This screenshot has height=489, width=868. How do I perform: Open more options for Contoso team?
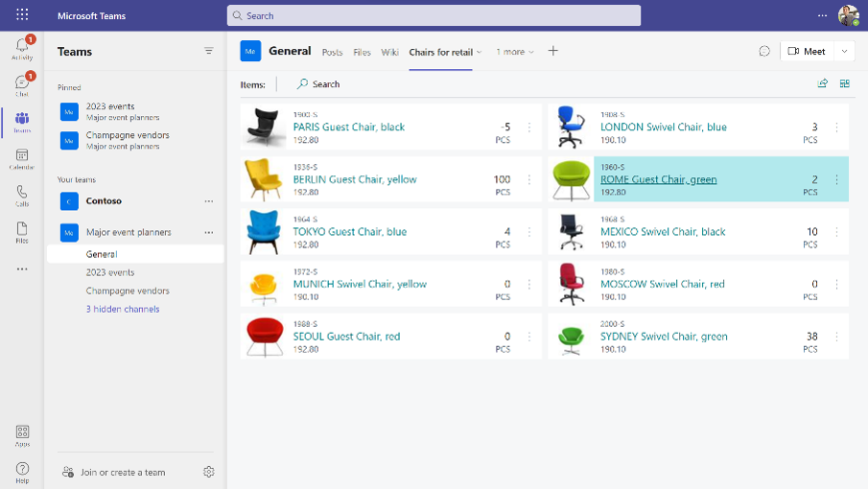point(209,201)
